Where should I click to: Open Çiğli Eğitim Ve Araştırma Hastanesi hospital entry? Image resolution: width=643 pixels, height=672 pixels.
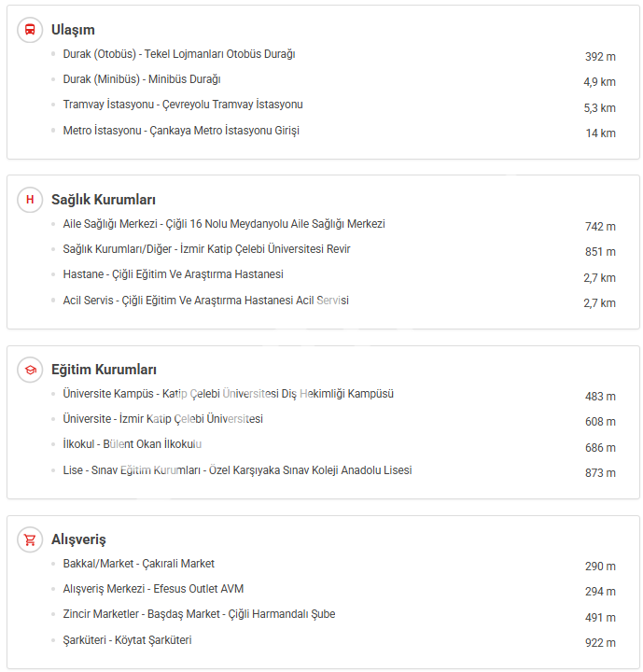pyautogui.click(x=173, y=274)
